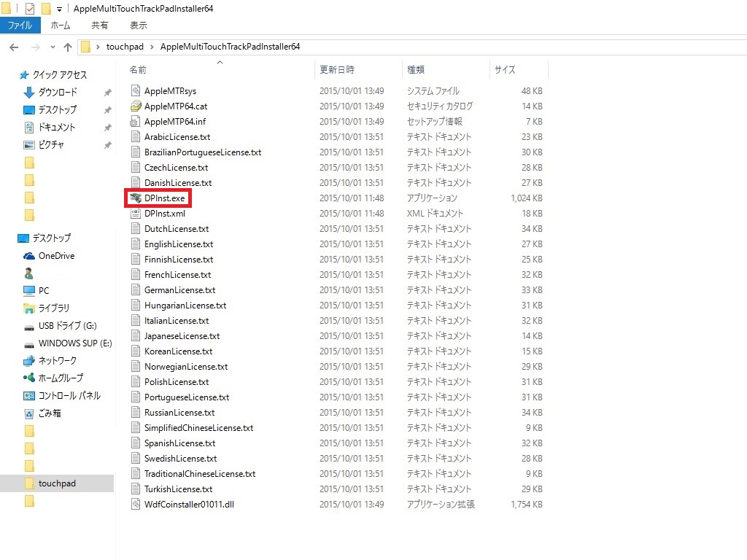Select the AppleMTP.sys file icon
Screen dimensions: 747x560
[x=136, y=90]
